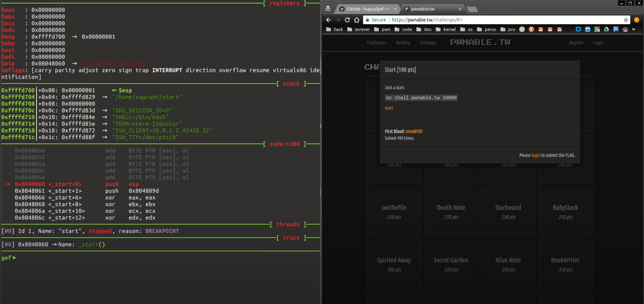The height and width of the screenshot is (304, 644).
Task: Open the Twitter bookmark icon
Action: (578, 29)
